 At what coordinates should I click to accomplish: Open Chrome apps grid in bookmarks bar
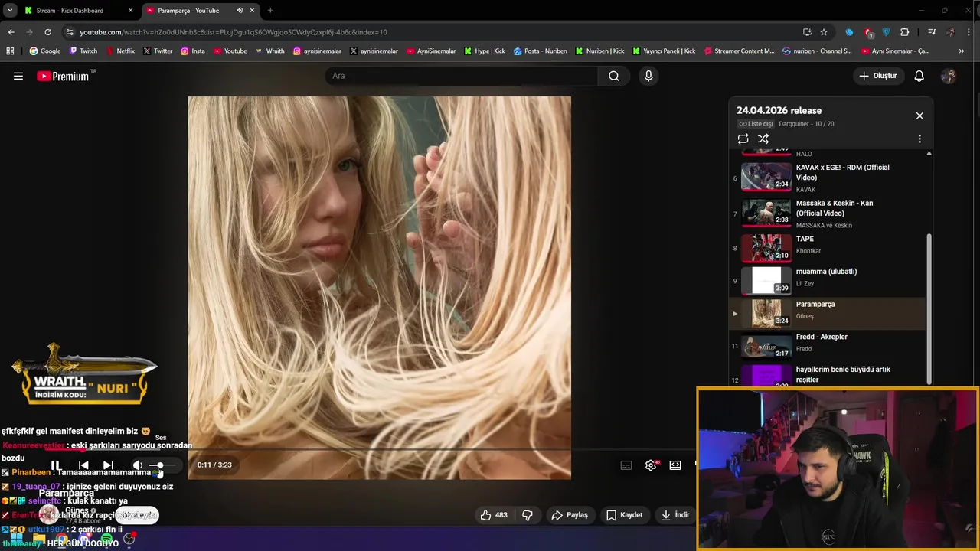(x=10, y=51)
